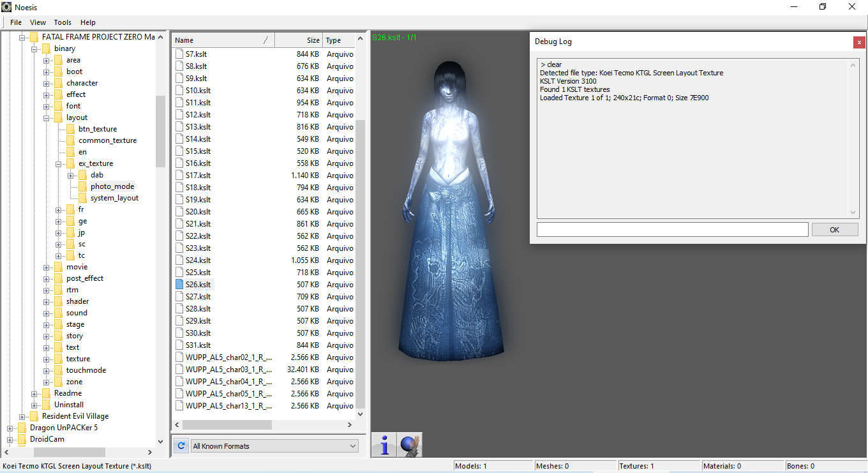Screen dimensions: 868x473
Task: Sort files by Size column header
Action: 299,40
